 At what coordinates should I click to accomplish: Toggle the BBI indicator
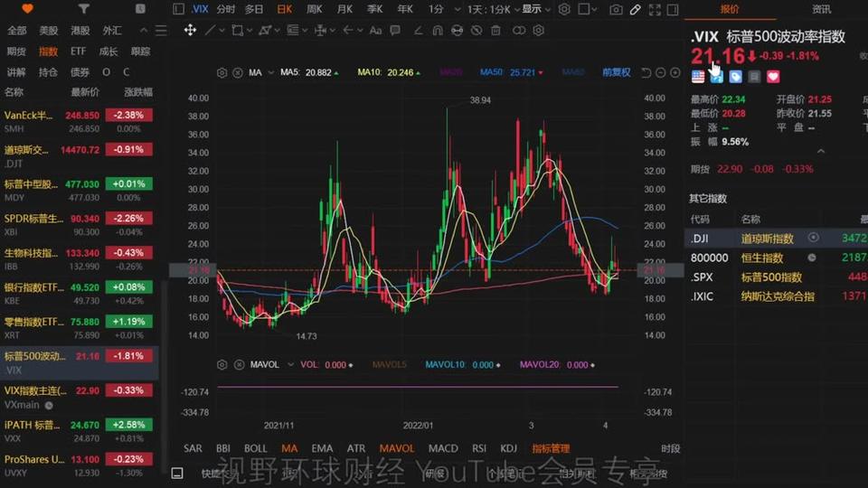pos(223,448)
